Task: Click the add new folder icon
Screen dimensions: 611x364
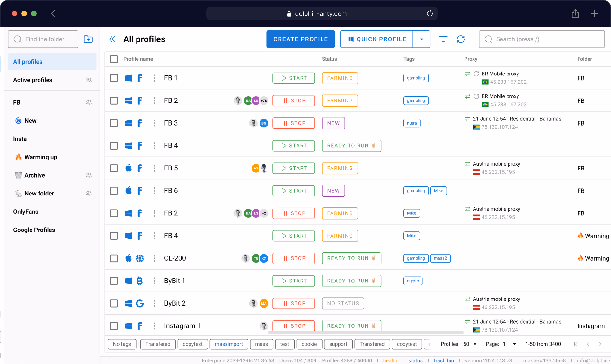Action: 88,39
